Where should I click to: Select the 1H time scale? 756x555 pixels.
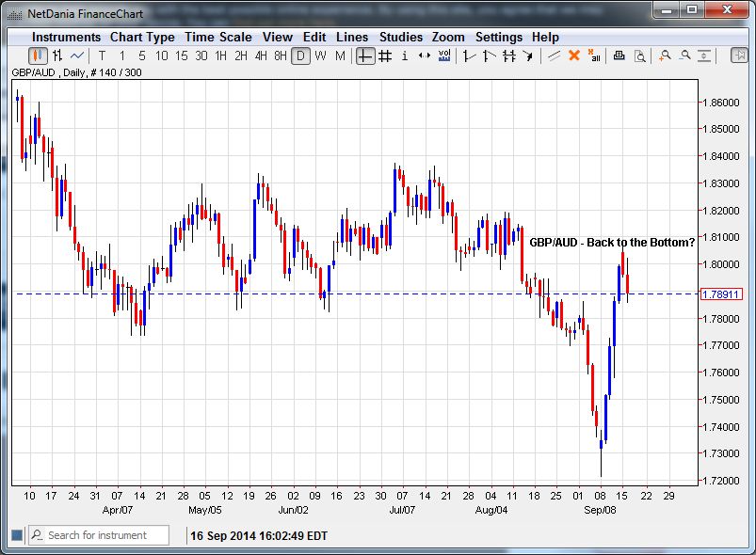[221, 56]
